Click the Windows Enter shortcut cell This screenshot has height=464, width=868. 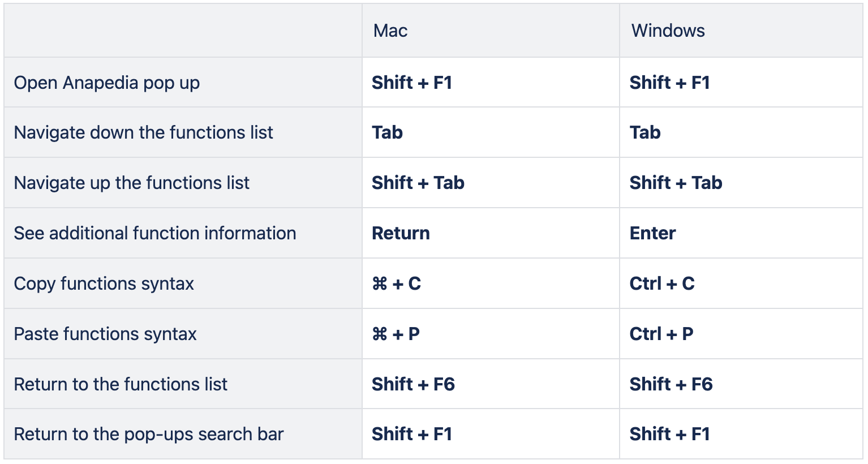coord(741,233)
